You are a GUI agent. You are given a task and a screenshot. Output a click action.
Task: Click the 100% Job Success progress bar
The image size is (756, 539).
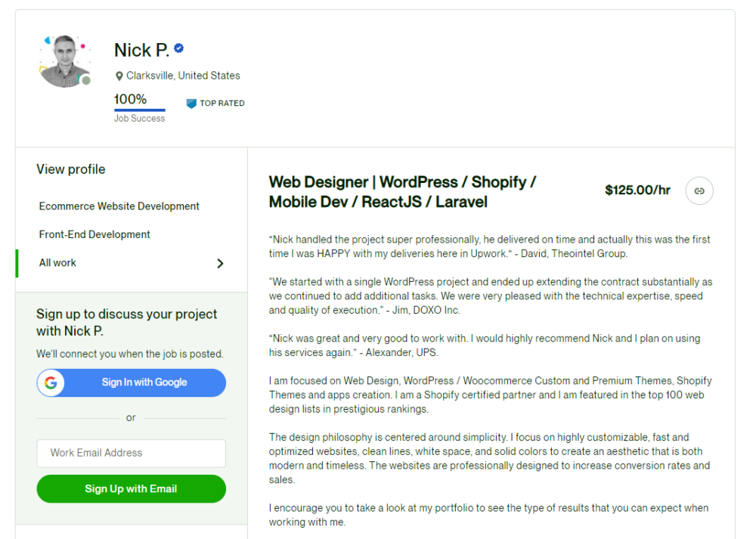click(139, 110)
